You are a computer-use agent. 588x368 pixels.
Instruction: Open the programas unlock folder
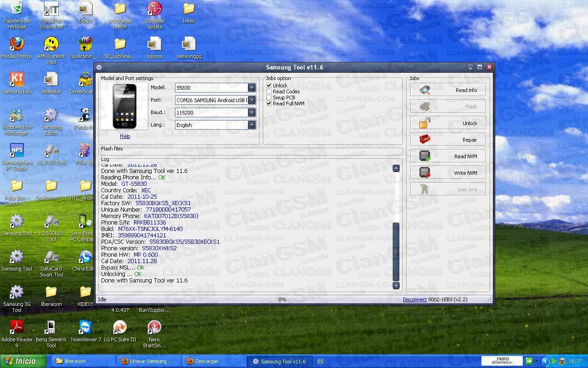coord(120,15)
